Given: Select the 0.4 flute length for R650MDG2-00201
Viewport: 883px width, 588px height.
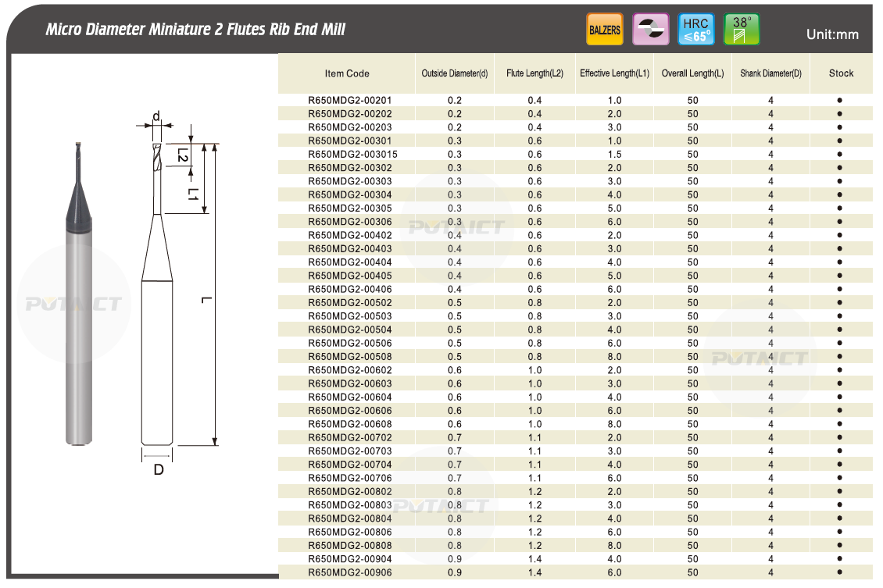Looking at the screenshot, I should pos(534,100).
